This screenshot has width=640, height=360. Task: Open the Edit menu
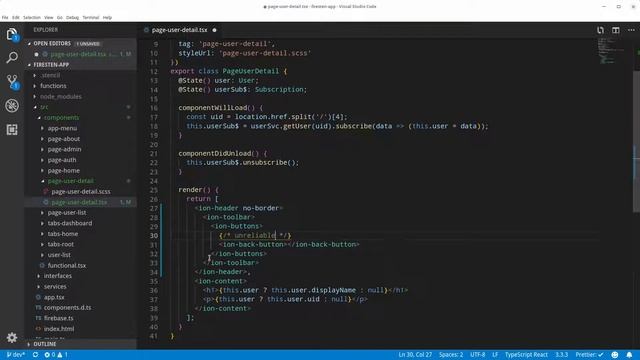[x=16, y=18]
